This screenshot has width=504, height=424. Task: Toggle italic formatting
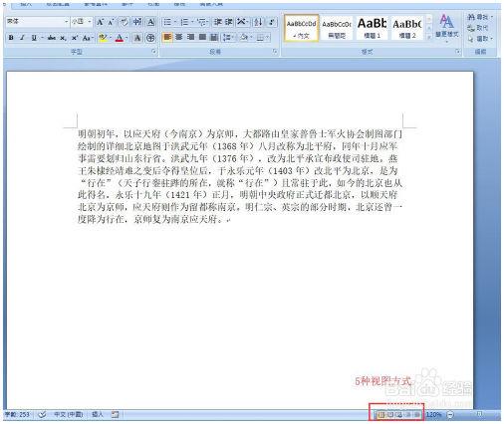point(22,38)
